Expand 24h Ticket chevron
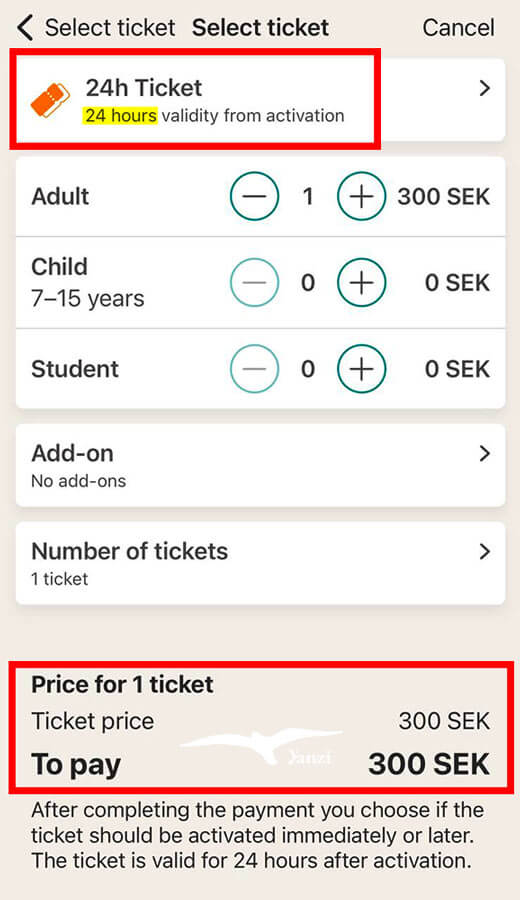520x900 pixels. click(x=485, y=88)
